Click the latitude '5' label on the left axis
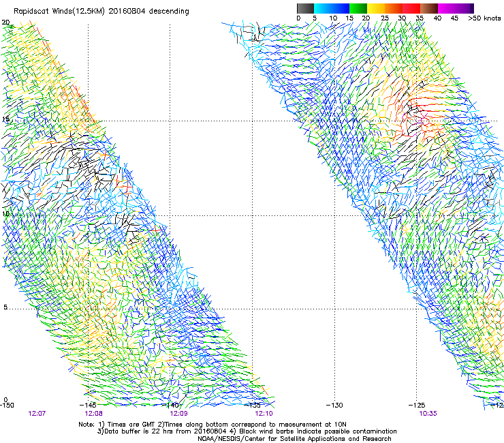Viewport: 504px width, 443px height. tap(5, 307)
